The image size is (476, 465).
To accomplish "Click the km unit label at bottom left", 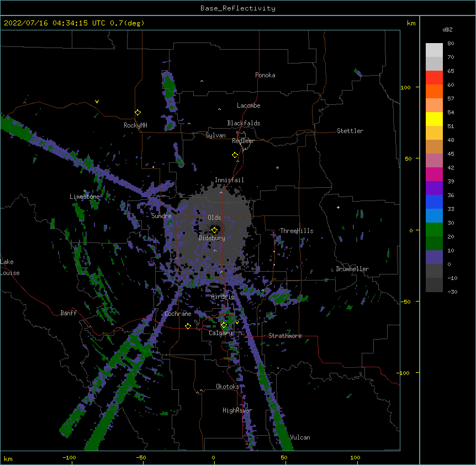I will click(x=8, y=458).
